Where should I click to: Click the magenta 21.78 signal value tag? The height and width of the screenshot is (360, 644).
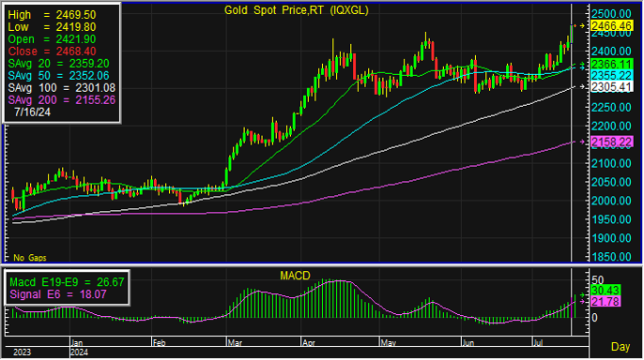pyautogui.click(x=605, y=302)
